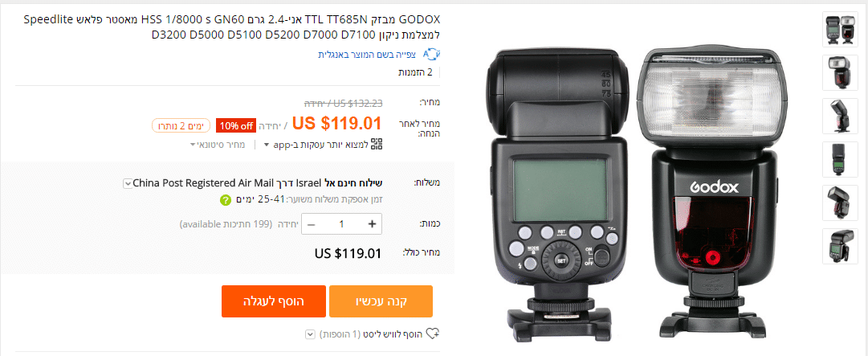Decrease quantity with the minus button
Image resolution: width=868 pixels, height=356 pixels.
[311, 223]
